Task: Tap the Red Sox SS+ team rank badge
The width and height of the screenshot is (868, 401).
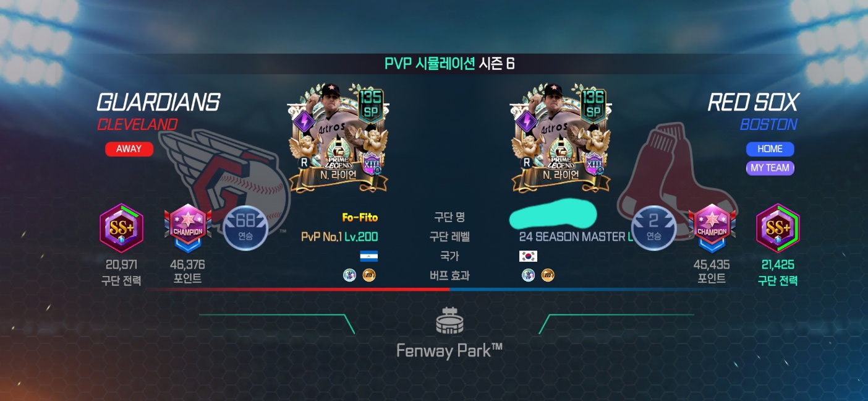Action: tap(778, 228)
